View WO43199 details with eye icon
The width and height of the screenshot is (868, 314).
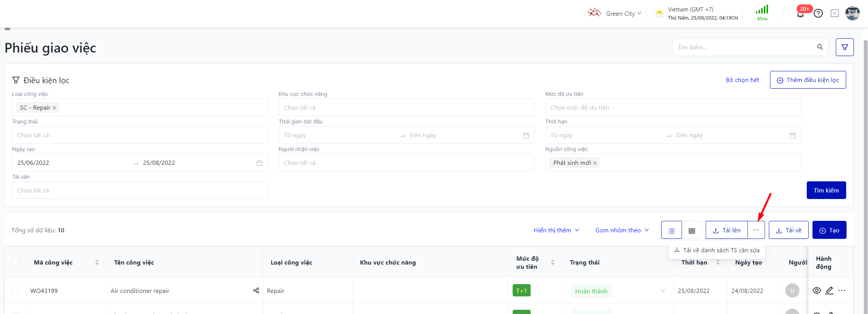point(817,291)
